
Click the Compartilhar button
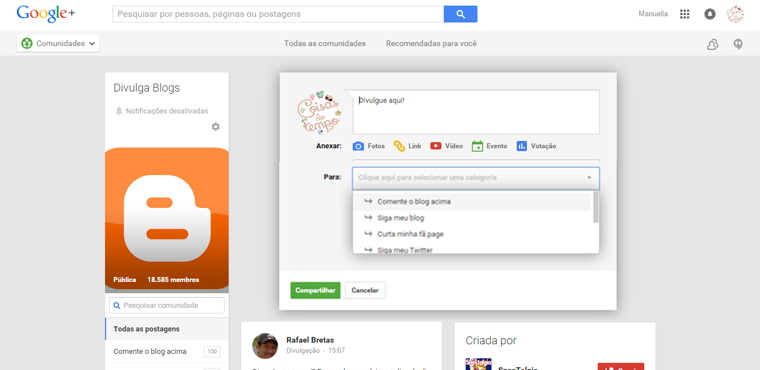316,290
